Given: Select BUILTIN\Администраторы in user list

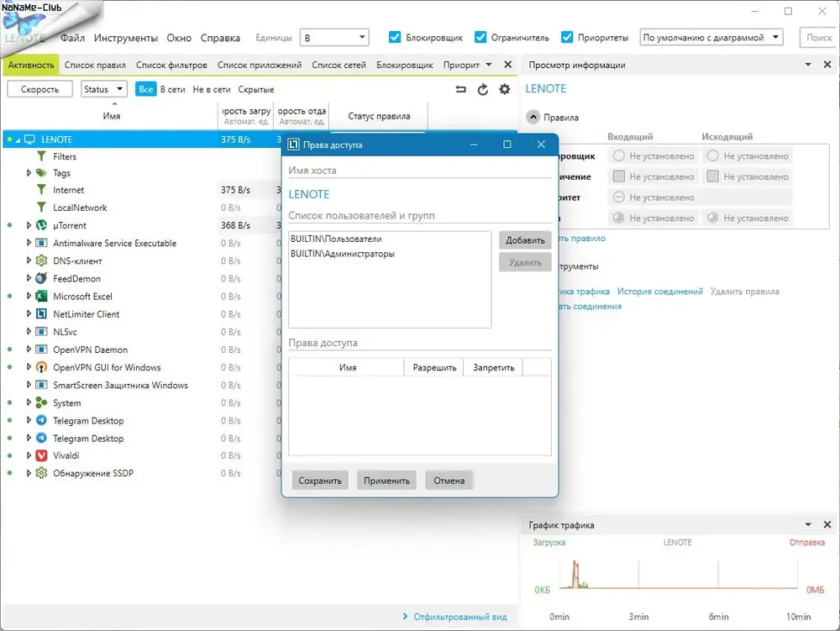Looking at the screenshot, I should click(x=343, y=254).
